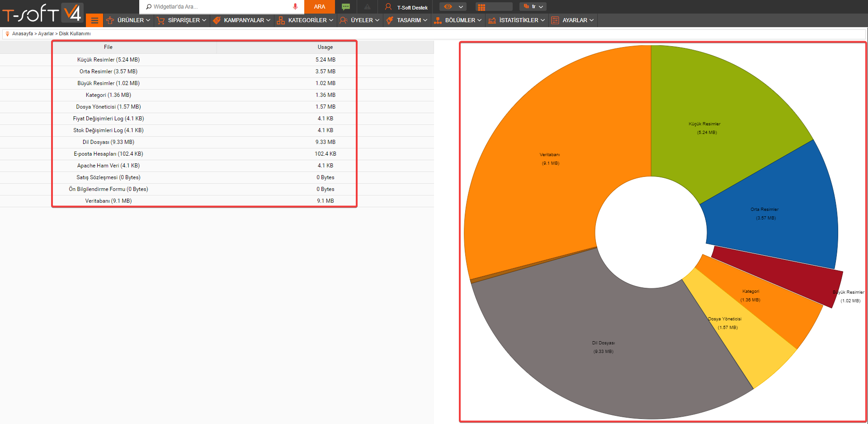This screenshot has width=868, height=424.
Task: Click the gray Dil Dosyası pie slice
Action: click(x=604, y=347)
